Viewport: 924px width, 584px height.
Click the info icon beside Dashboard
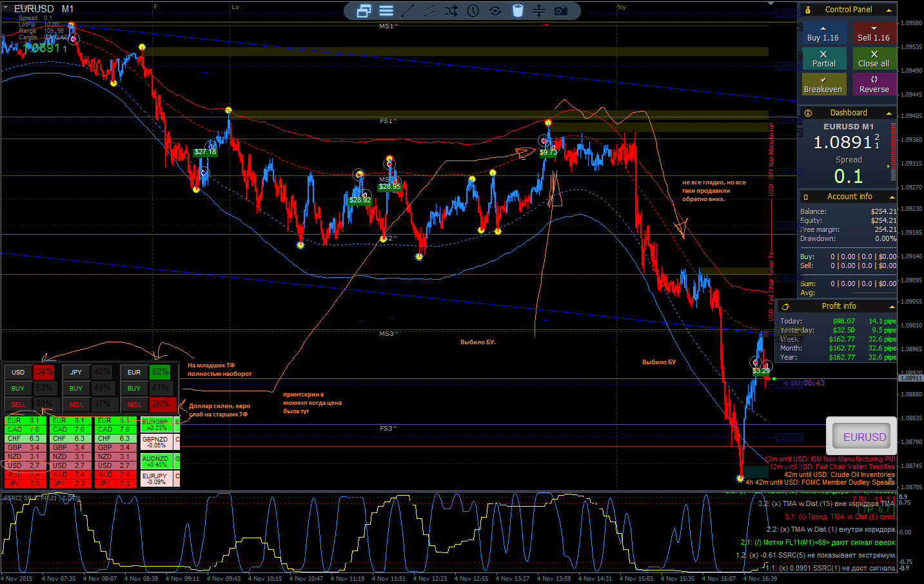click(808, 113)
